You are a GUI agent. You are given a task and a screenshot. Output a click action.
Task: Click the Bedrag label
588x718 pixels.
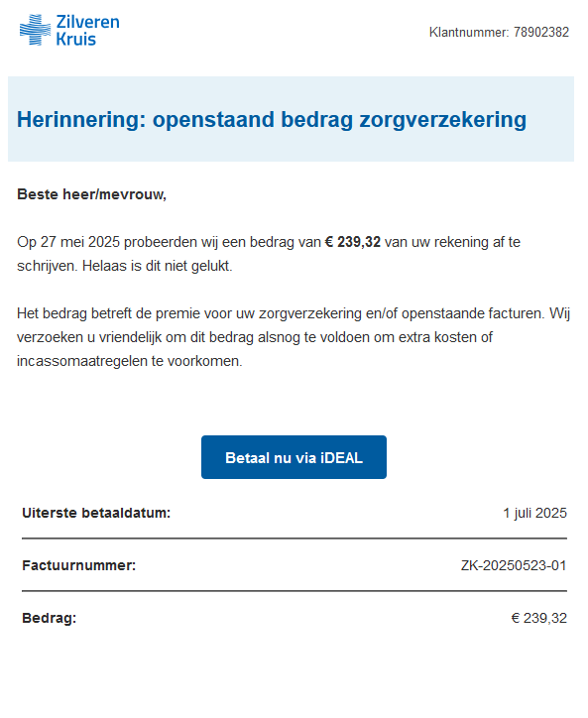(49, 618)
